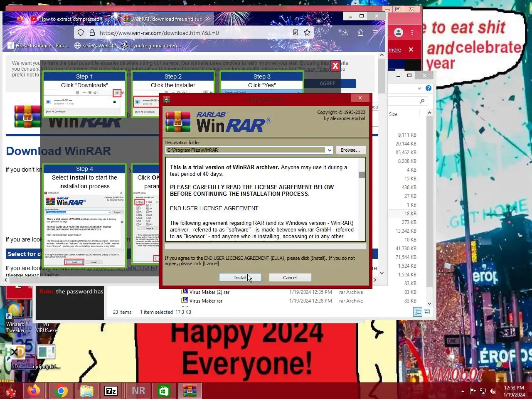Open the Kevin's Website bookmark
This screenshot has width=532, height=399.
[x=95, y=46]
